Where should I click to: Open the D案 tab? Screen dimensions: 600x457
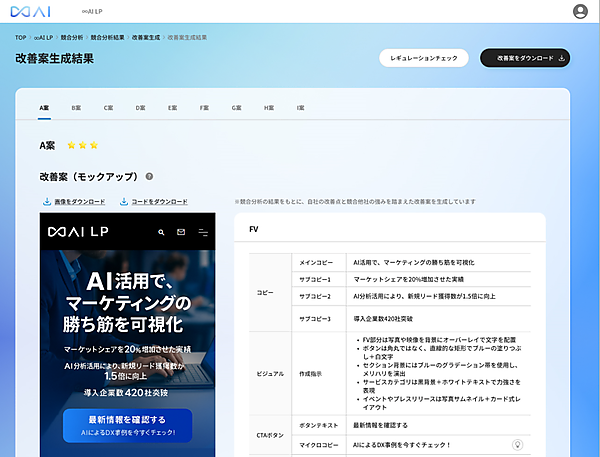(x=140, y=108)
